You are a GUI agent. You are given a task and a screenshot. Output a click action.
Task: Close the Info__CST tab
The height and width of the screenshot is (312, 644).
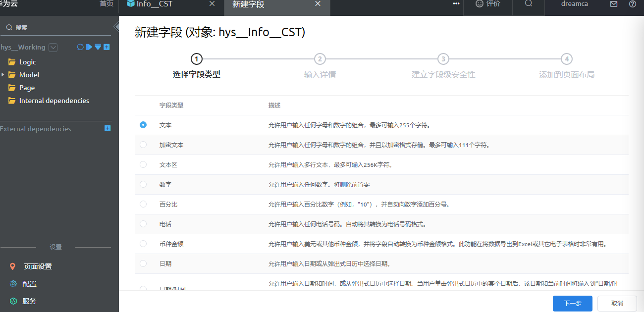click(x=212, y=4)
